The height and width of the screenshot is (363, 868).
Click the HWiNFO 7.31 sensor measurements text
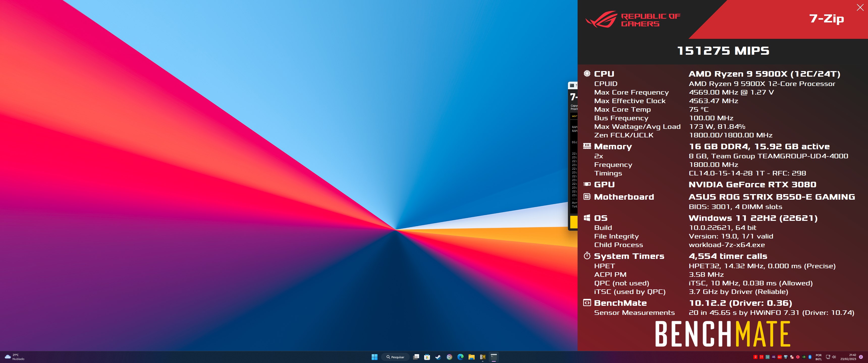pos(771,313)
